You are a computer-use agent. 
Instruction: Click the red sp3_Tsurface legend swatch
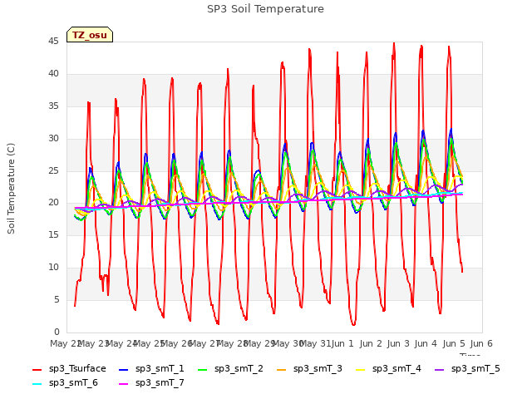pyautogui.click(x=37, y=369)
